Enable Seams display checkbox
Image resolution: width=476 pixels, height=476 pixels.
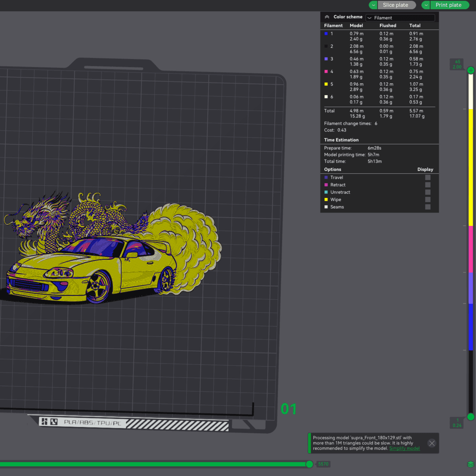click(428, 207)
